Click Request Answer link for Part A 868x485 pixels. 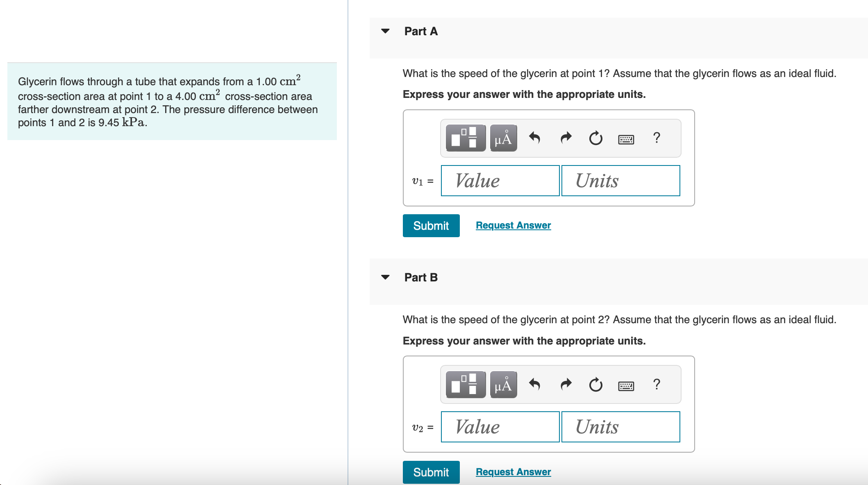coord(513,225)
